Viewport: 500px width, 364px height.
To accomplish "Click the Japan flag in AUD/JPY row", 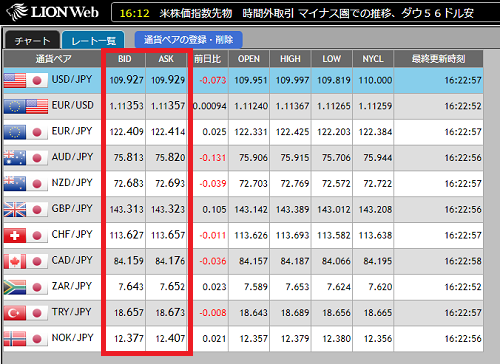I will (37, 158).
